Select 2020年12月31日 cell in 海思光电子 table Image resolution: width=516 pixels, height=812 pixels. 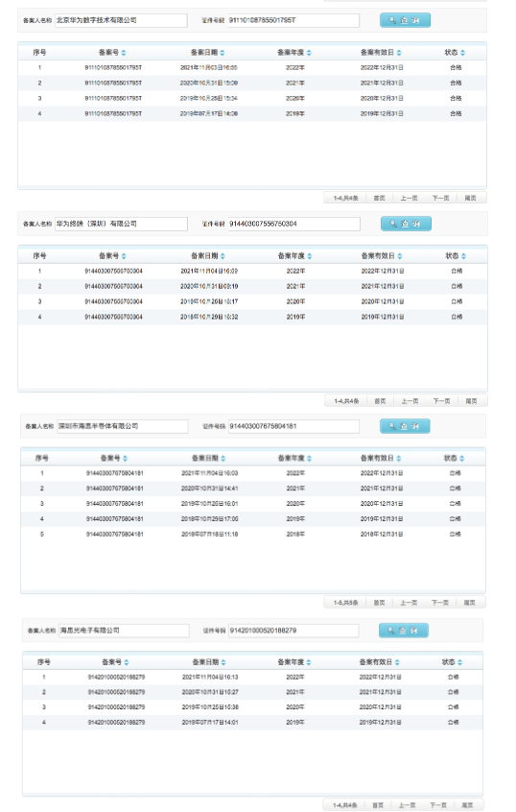381,706
